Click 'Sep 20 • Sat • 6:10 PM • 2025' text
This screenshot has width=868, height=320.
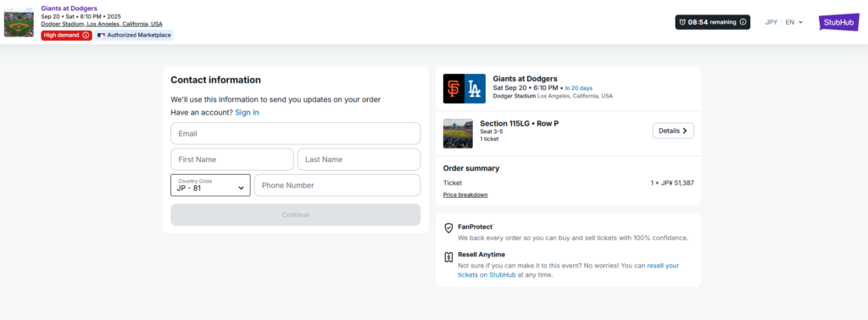tap(81, 16)
